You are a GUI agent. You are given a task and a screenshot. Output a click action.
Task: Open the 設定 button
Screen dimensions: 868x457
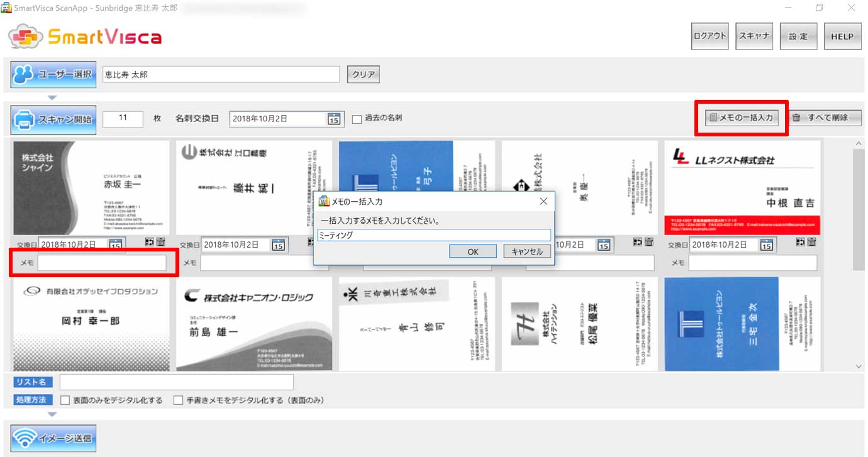click(x=798, y=36)
